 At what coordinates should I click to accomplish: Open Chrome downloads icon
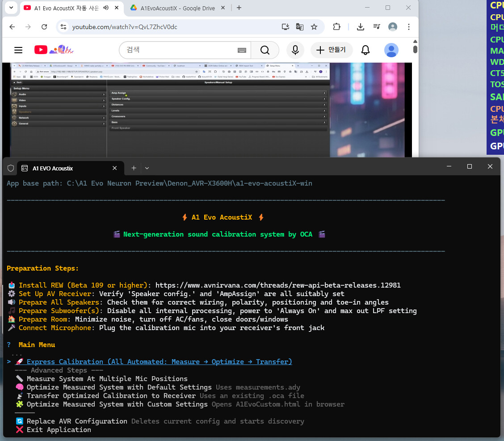point(361,27)
